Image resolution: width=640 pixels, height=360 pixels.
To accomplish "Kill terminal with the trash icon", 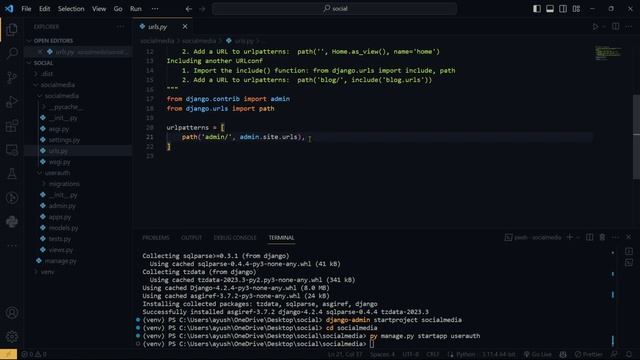I will (x=602, y=237).
